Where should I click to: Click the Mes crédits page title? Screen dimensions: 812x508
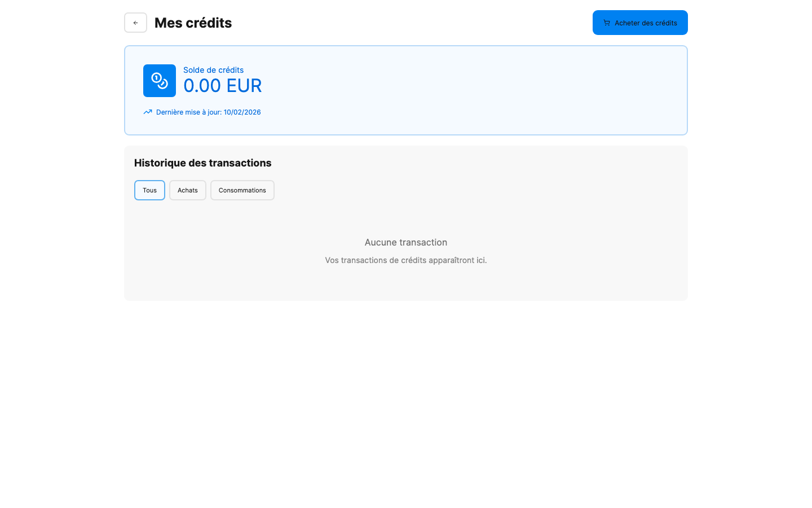point(193,23)
